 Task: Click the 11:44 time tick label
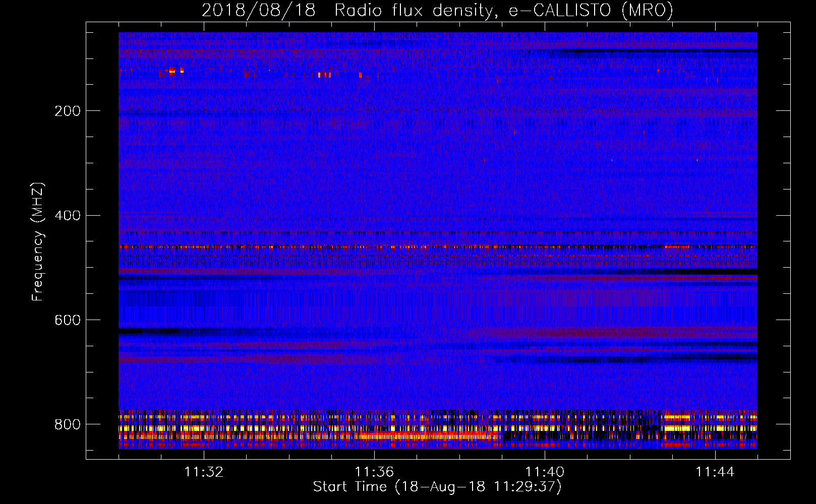coord(715,472)
